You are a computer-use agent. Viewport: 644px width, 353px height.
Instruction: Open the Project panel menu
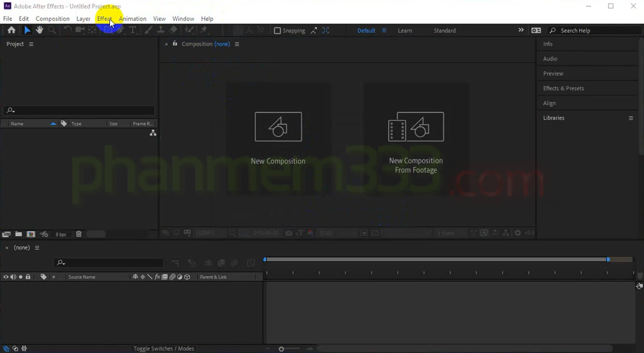[x=31, y=44]
